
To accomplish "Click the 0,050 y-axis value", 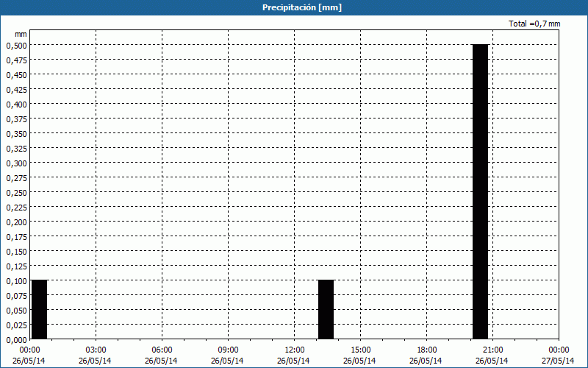I will [x=16, y=310].
